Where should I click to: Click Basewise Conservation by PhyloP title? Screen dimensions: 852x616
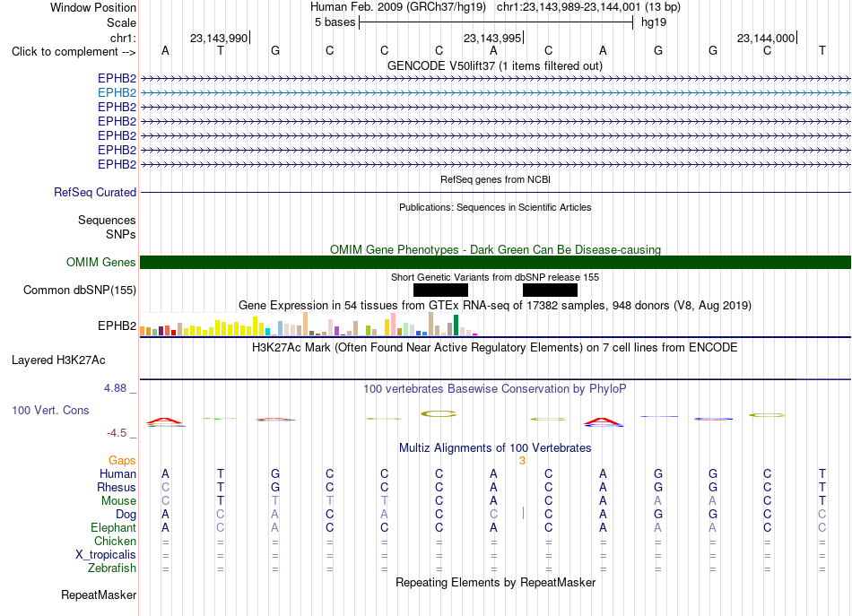[495, 389]
